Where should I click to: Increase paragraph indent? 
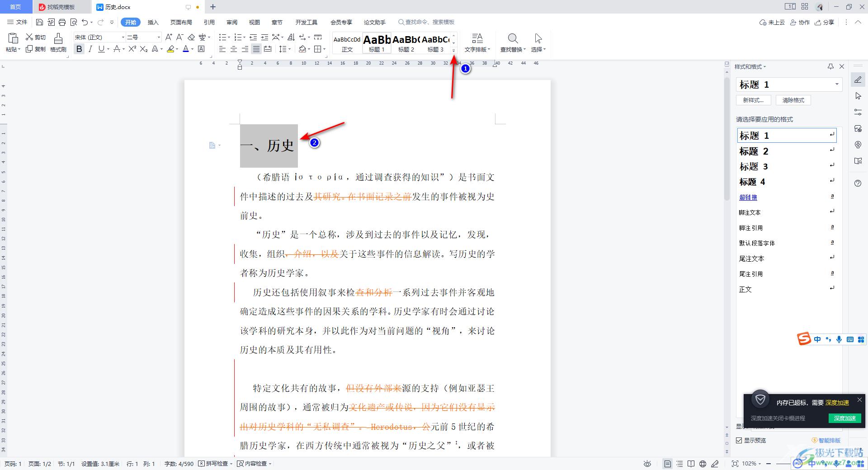click(x=264, y=37)
